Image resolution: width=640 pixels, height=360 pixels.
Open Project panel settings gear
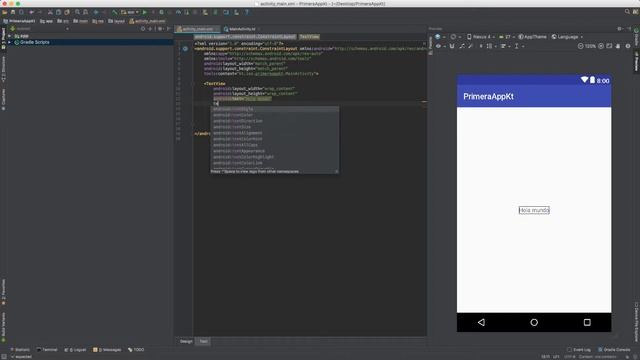pyautogui.click(x=160, y=29)
